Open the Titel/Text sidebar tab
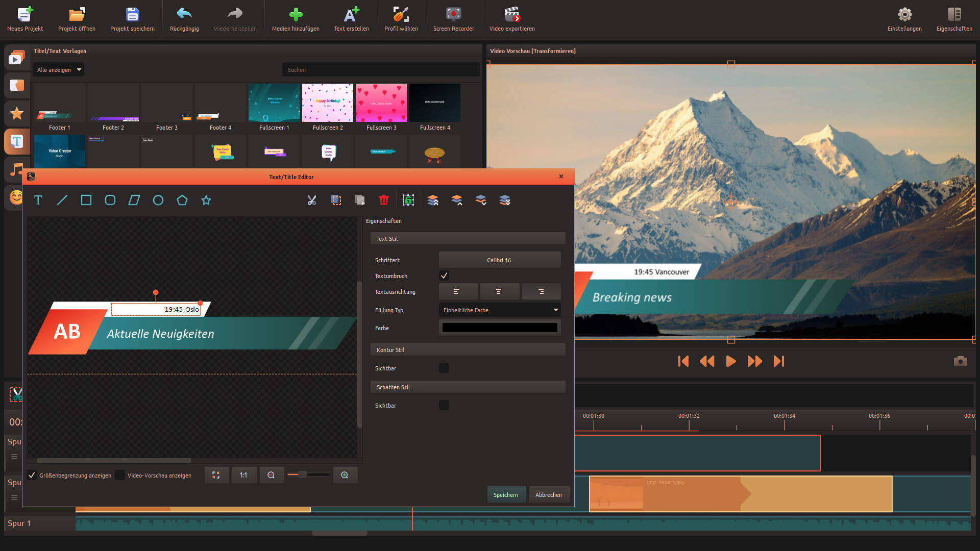The width and height of the screenshot is (980, 551). [x=17, y=141]
